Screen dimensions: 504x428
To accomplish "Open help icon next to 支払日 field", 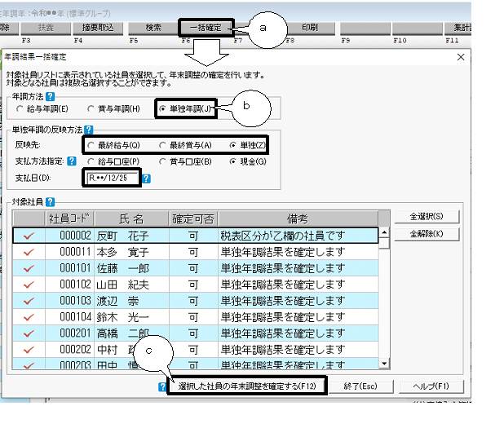I will coord(146,178).
